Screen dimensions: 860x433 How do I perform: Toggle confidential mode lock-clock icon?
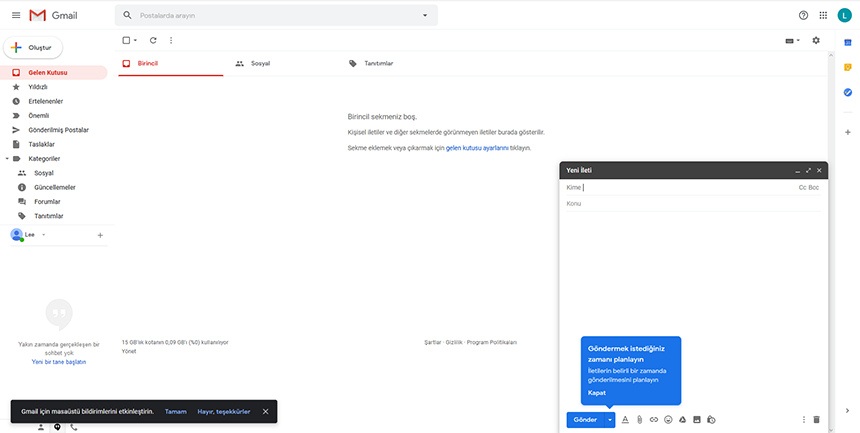pyautogui.click(x=711, y=419)
